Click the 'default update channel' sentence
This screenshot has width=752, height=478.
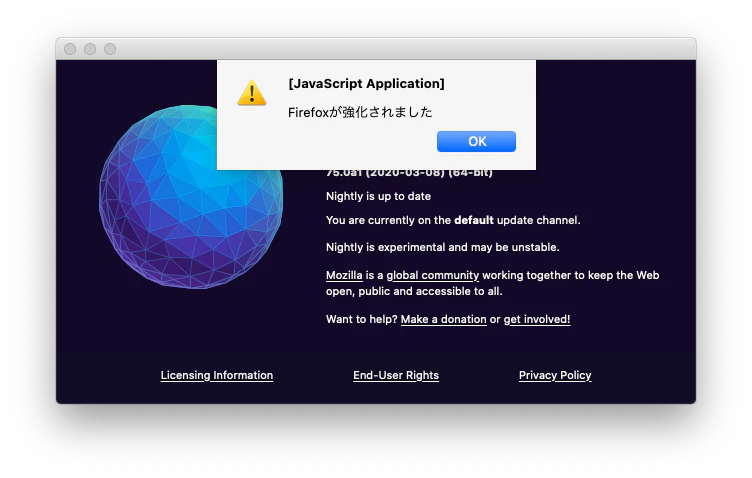pyautogui.click(x=453, y=220)
